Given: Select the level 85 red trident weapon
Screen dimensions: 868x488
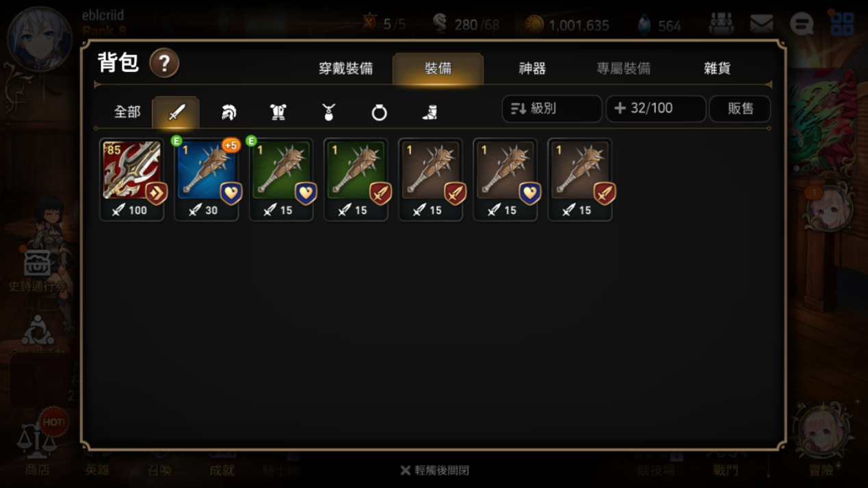Looking at the screenshot, I should (x=131, y=180).
